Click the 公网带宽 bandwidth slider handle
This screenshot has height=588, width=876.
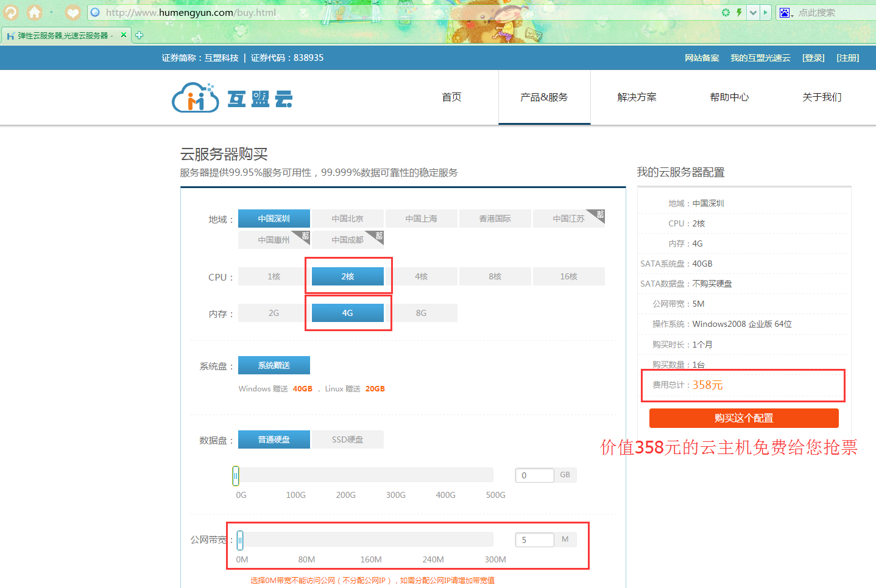tap(240, 540)
